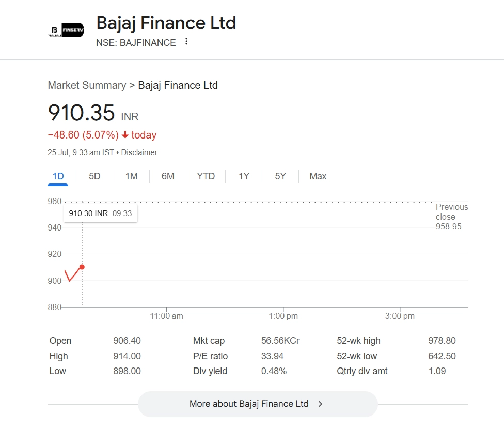
Task: Switch to the 5D chart range
Action: (x=94, y=176)
